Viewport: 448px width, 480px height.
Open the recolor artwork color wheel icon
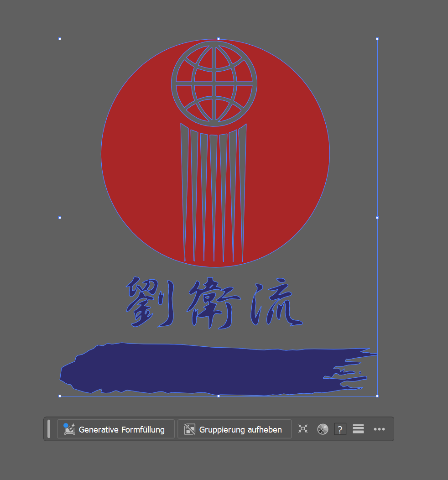(323, 429)
